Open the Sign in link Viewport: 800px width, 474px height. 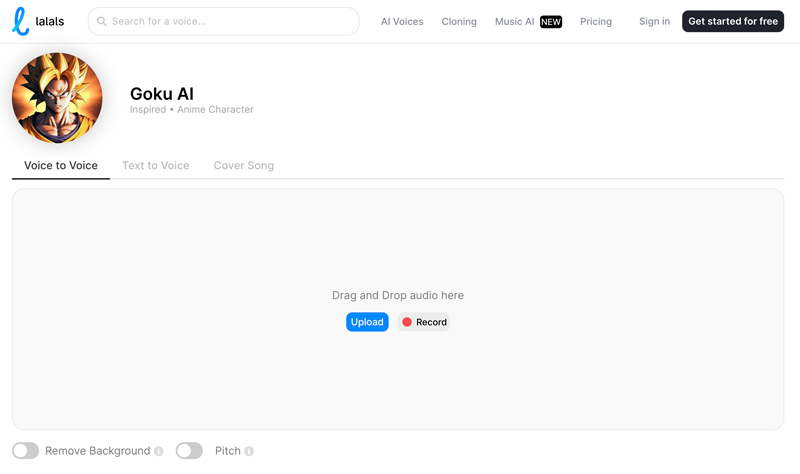tap(655, 21)
